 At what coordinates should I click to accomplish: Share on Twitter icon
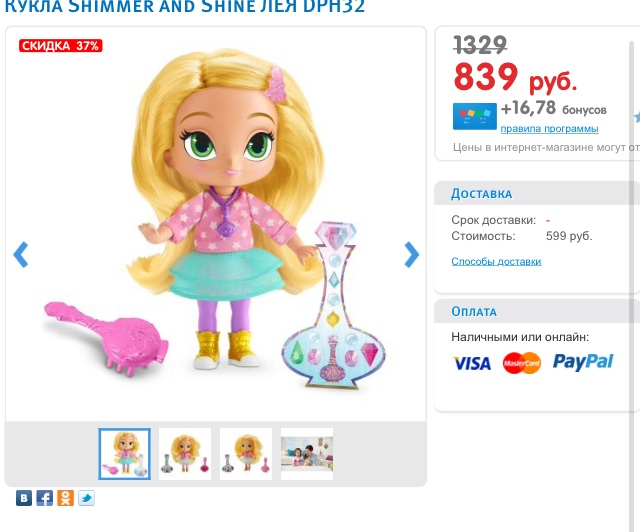pyautogui.click(x=86, y=497)
